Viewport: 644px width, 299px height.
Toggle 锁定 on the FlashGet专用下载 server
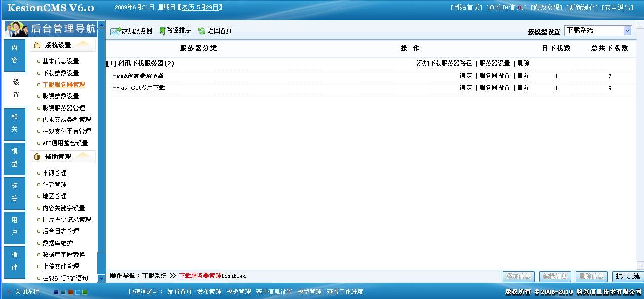coord(464,87)
